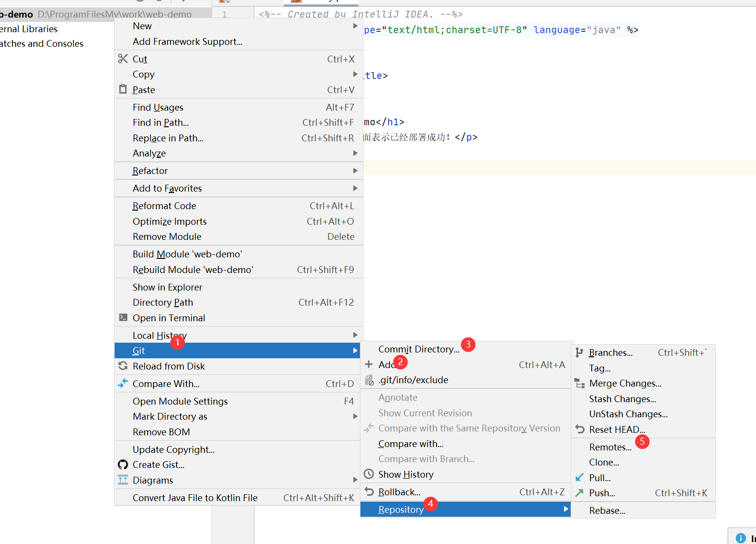Click the Create Gist GitHub icon
Viewport: 756px width, 544px height.
pyautogui.click(x=123, y=465)
